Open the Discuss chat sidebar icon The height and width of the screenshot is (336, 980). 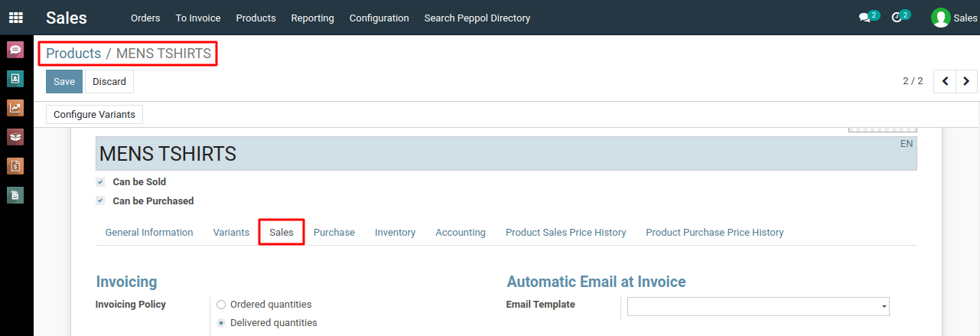15,50
